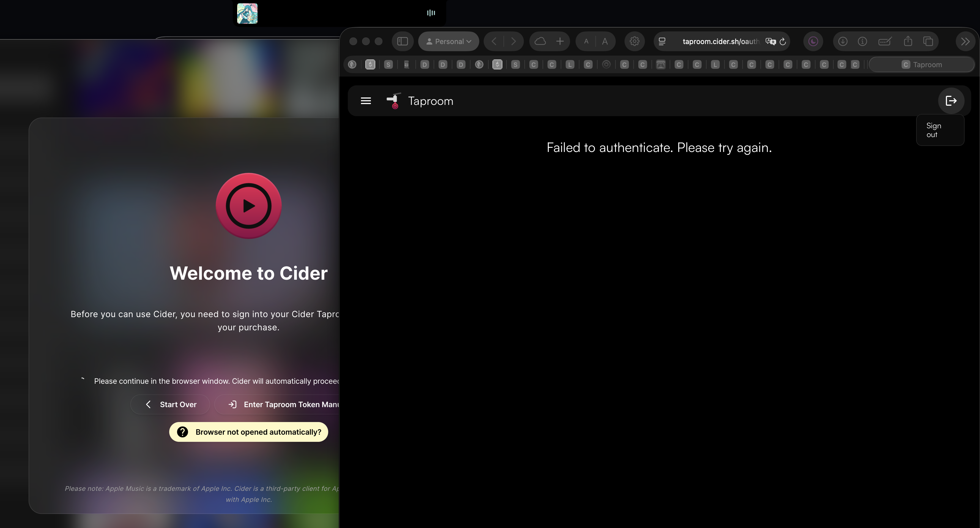Click the share icon in Safari toolbar
Screen dimensions: 980x528
[x=908, y=42]
